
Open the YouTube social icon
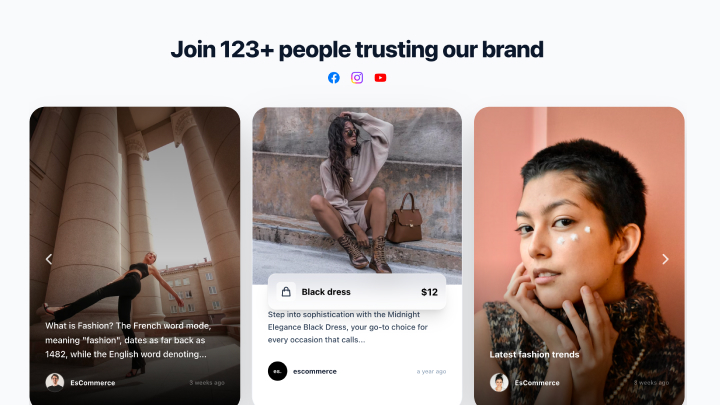coord(380,78)
